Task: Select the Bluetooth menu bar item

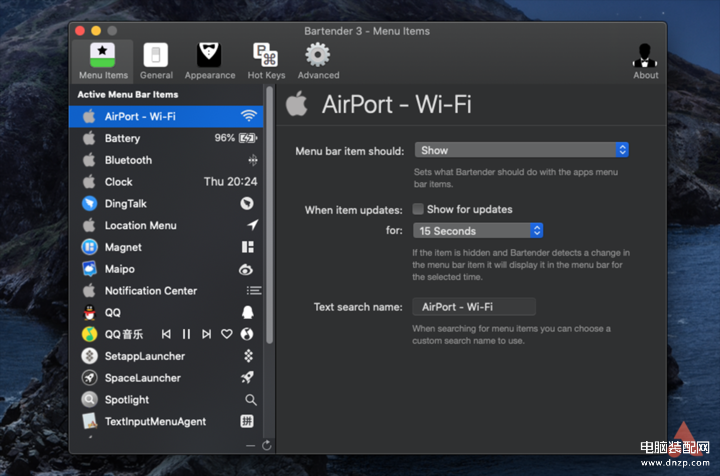Action: [166, 160]
